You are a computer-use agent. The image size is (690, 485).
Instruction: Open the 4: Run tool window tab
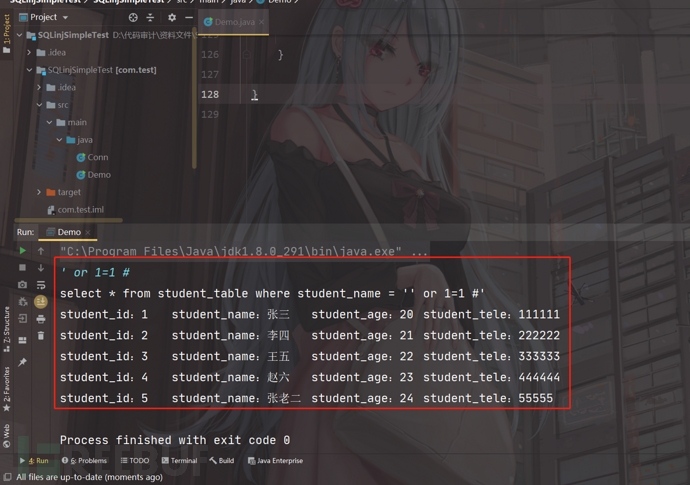tap(34, 460)
